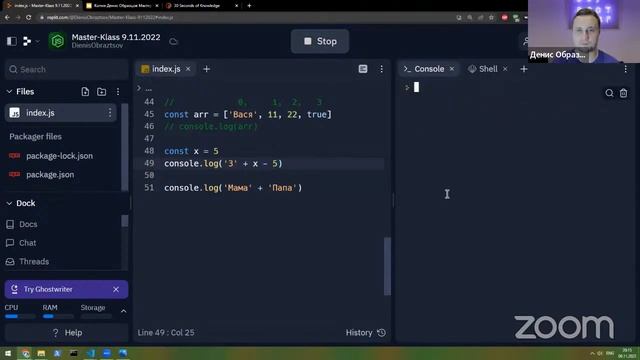Toggle the editor layout panel icon
The width and height of the screenshot is (640, 360).
(x=363, y=69)
